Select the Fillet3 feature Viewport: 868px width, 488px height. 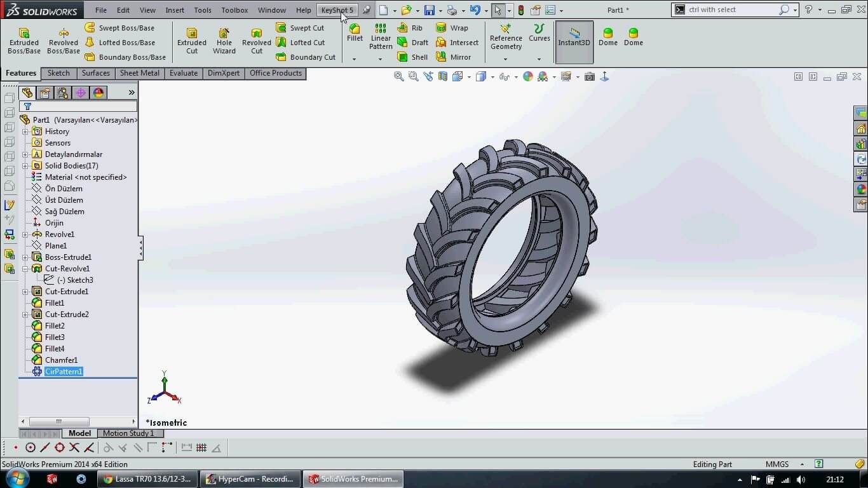(49, 337)
